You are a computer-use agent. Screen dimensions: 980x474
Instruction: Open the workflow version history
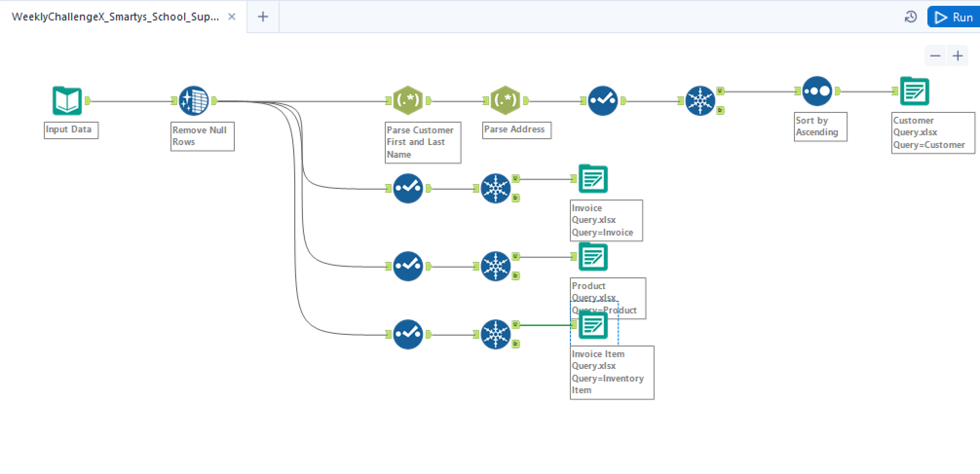point(910,17)
